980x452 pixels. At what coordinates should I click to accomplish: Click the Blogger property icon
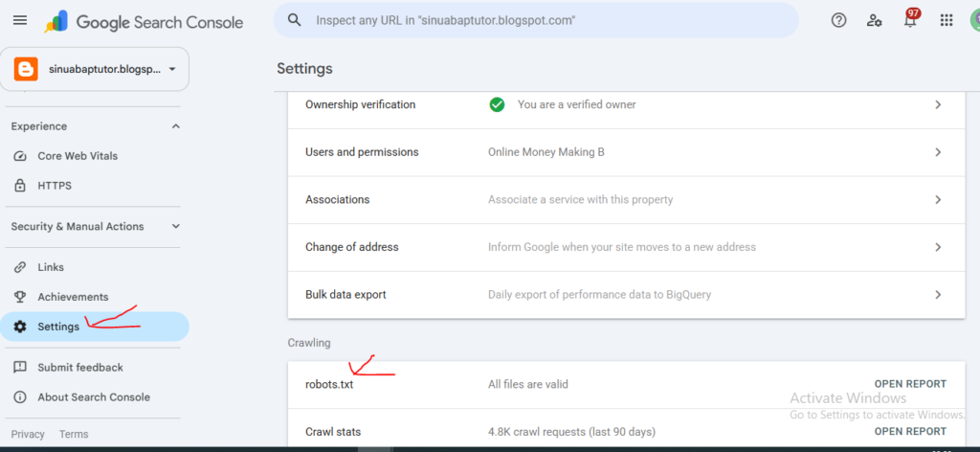point(26,69)
